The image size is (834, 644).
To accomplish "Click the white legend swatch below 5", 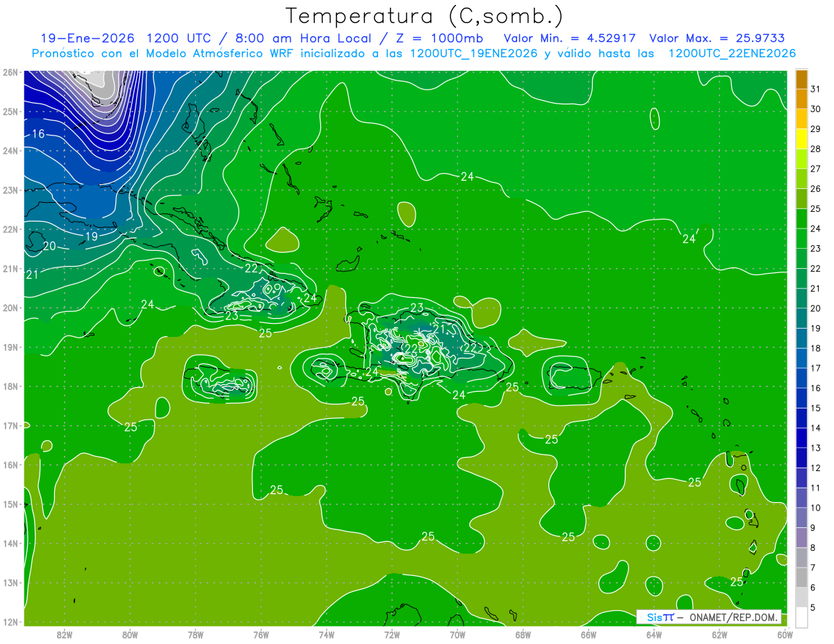I will click(x=801, y=617).
